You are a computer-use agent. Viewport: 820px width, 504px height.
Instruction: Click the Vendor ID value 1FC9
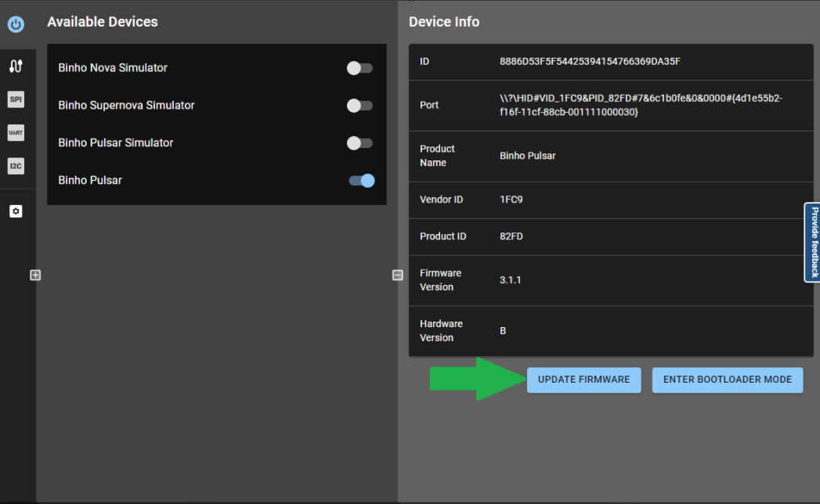511,200
